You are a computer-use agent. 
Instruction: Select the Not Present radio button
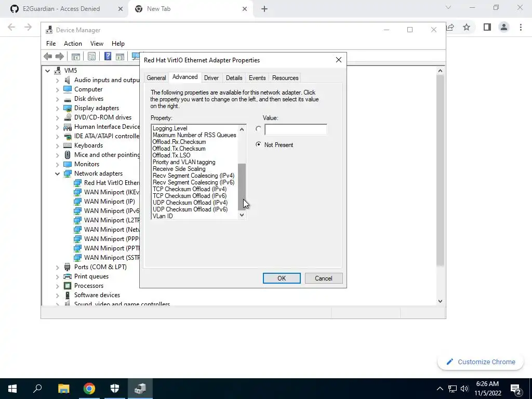click(x=259, y=144)
